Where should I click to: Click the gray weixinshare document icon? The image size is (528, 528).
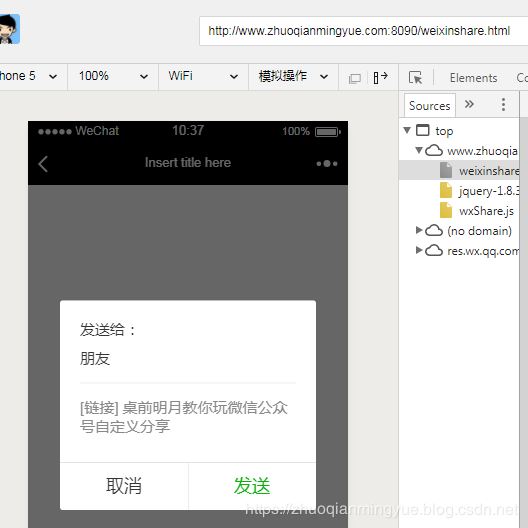[x=446, y=170]
